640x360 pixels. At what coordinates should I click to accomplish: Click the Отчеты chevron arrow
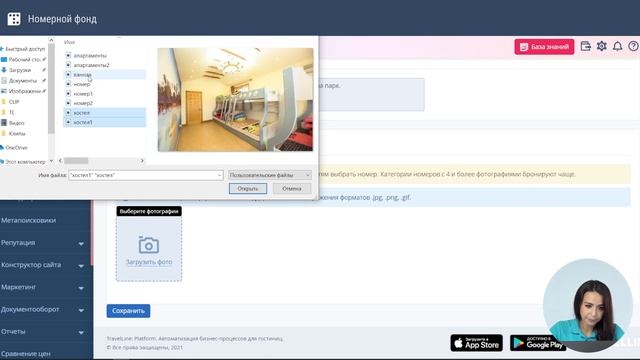pos(81,333)
